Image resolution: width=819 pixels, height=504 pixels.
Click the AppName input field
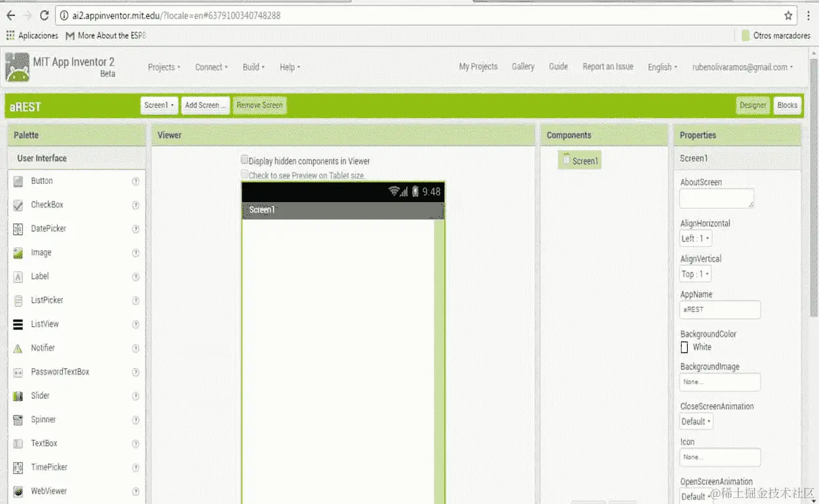721,310
